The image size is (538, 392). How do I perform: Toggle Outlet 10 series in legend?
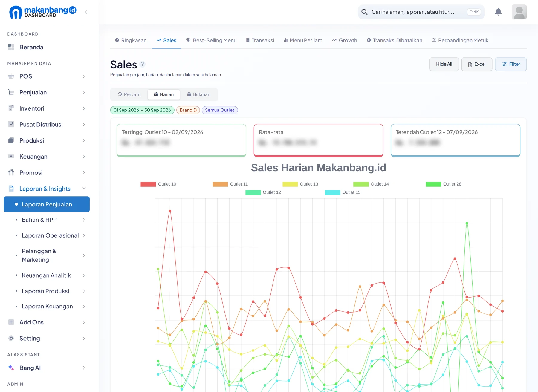pos(158,184)
